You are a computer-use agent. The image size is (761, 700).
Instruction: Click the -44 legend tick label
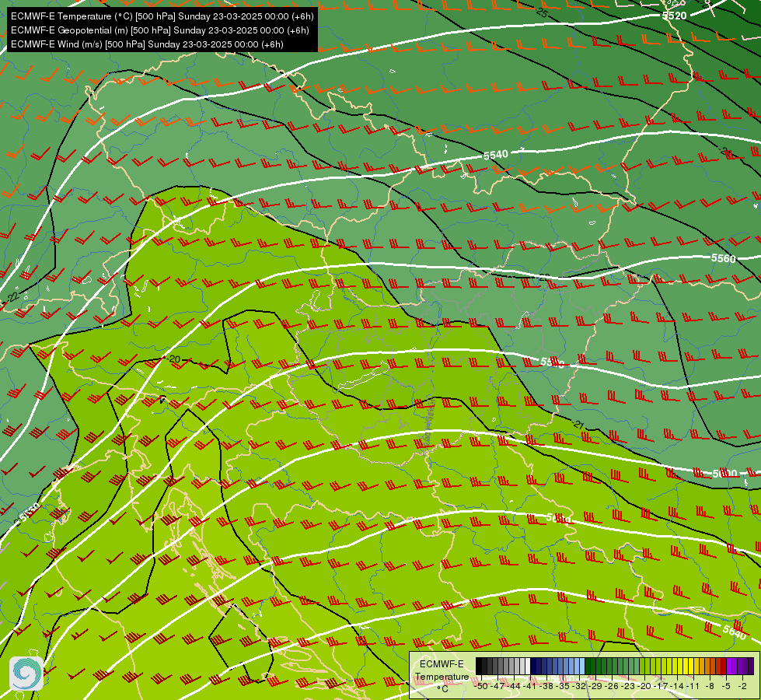(x=514, y=686)
